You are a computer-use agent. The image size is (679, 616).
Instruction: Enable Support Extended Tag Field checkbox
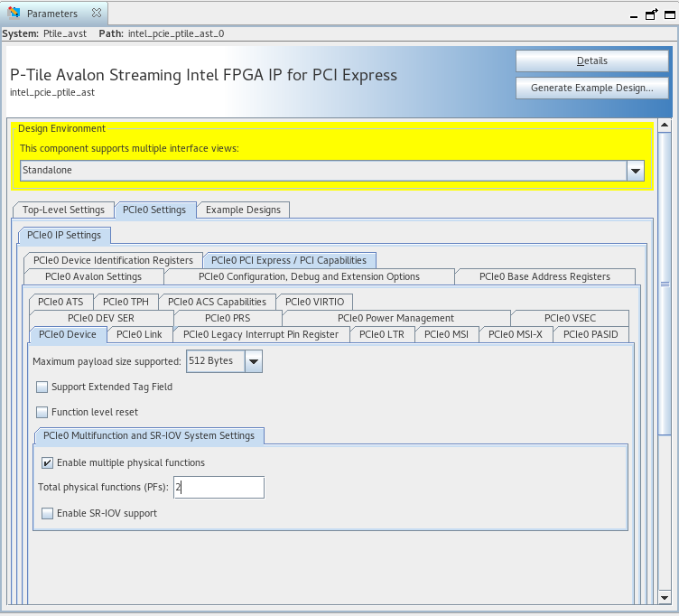tap(42, 387)
